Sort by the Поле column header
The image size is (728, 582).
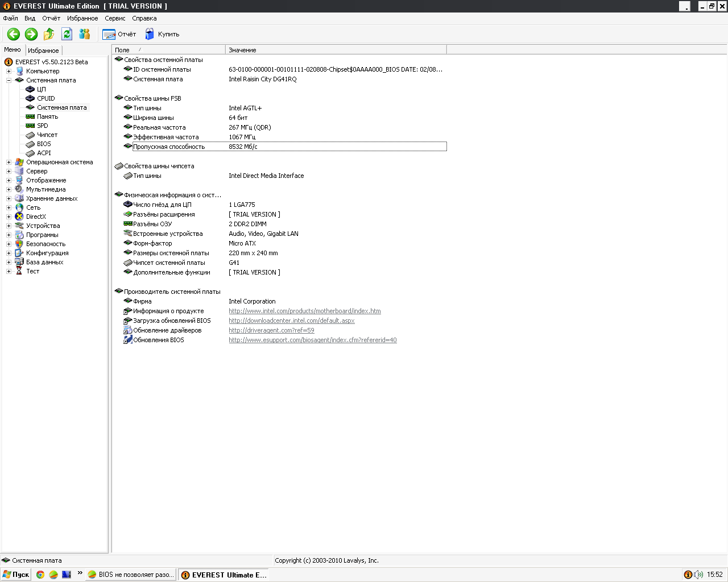pos(169,50)
